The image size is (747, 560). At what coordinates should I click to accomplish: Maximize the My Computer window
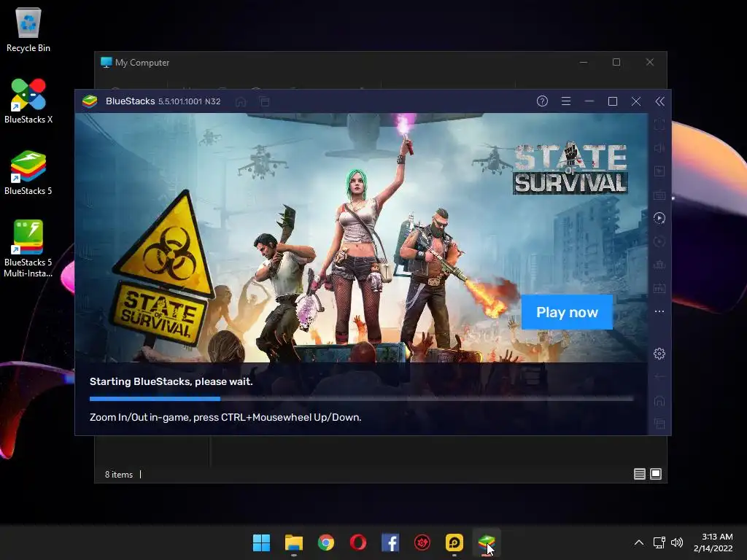click(616, 63)
